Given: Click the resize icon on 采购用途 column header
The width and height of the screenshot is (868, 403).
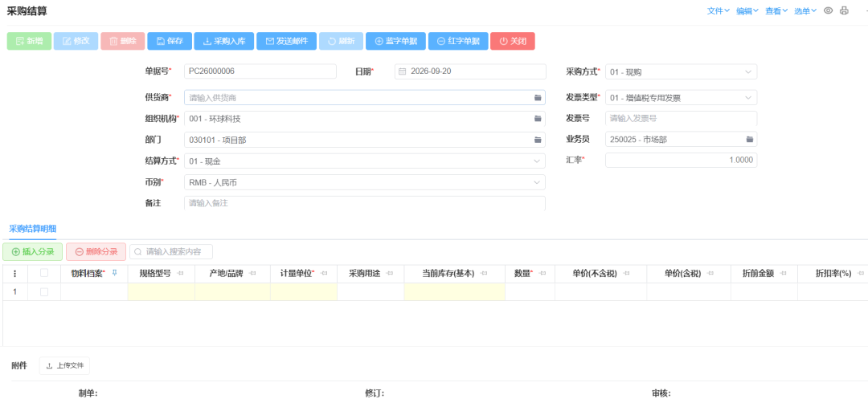Looking at the screenshot, I should tap(390, 273).
